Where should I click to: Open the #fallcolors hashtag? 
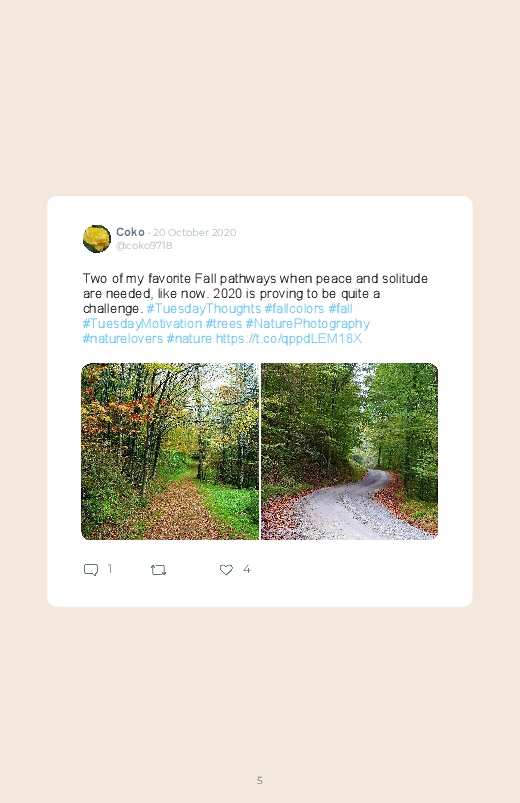(294, 309)
